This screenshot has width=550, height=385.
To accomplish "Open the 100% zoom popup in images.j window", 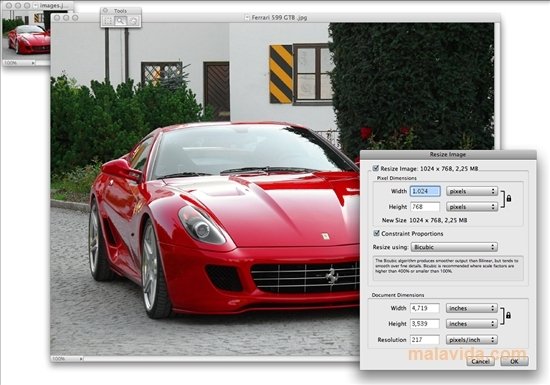I will [x=19, y=63].
